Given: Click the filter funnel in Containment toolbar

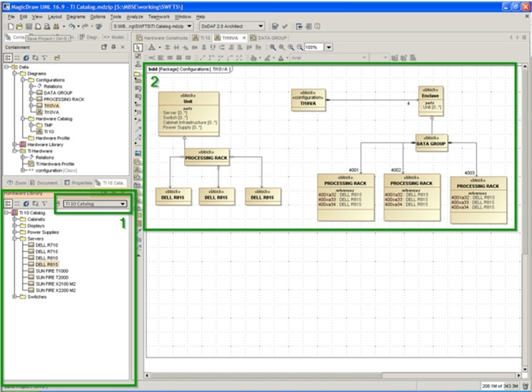Looking at the screenshot, I should (x=44, y=58).
